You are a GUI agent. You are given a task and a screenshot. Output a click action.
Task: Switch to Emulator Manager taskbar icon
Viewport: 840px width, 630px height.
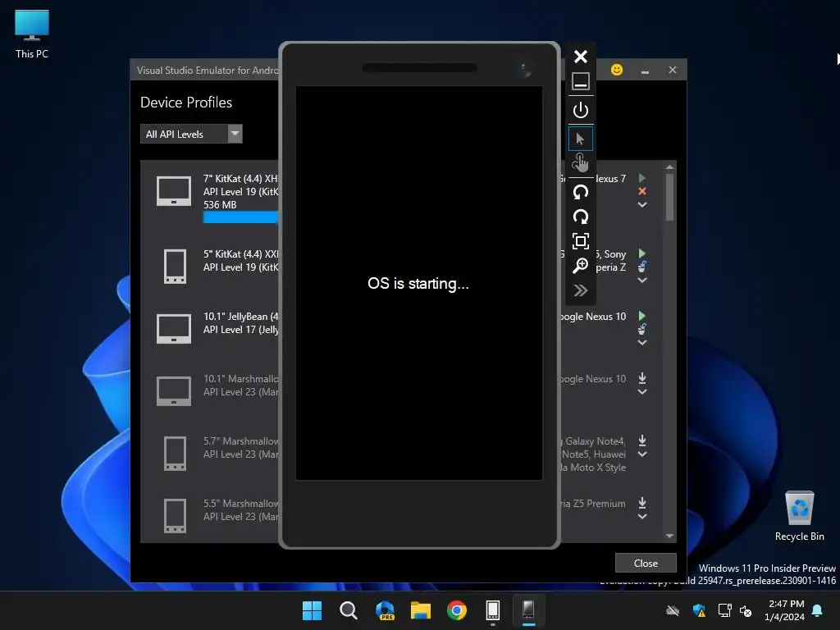tap(493, 610)
